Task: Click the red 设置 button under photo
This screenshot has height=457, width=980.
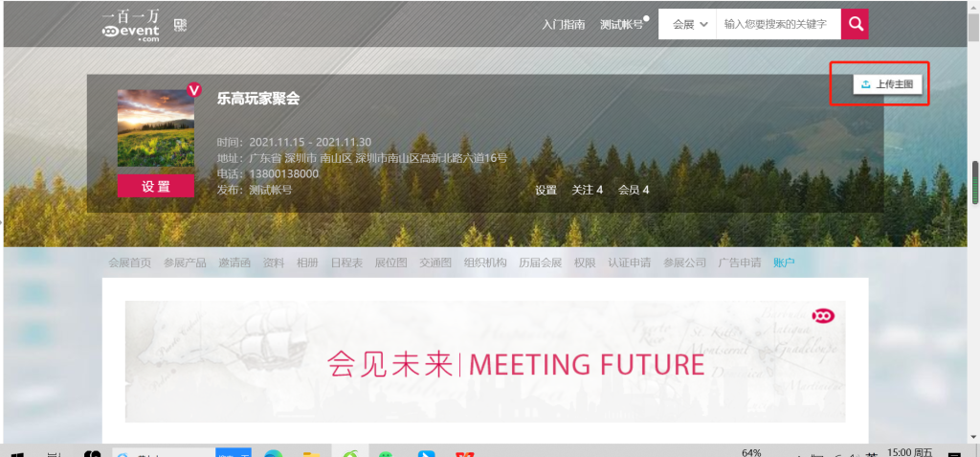Action: pyautogui.click(x=156, y=186)
